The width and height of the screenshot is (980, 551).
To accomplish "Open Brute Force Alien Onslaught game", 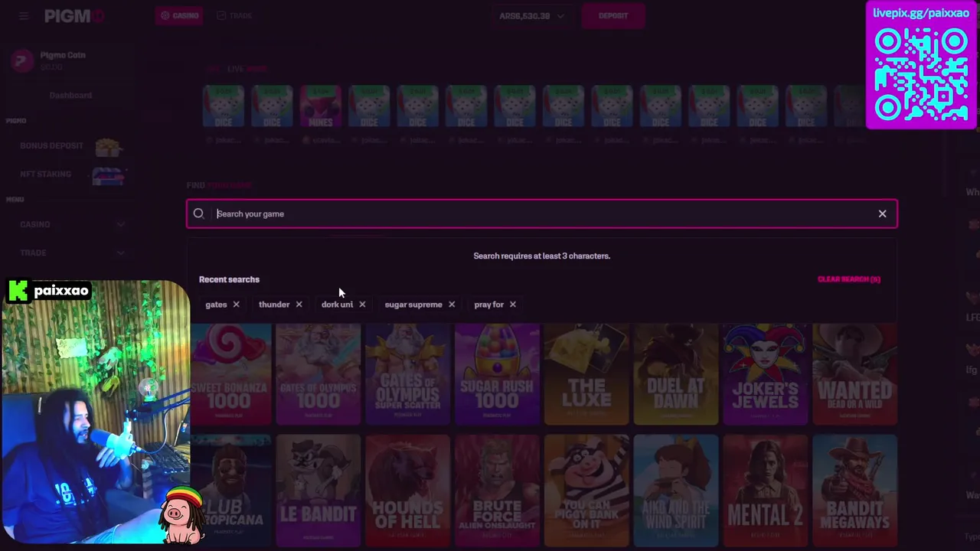I will (x=497, y=491).
